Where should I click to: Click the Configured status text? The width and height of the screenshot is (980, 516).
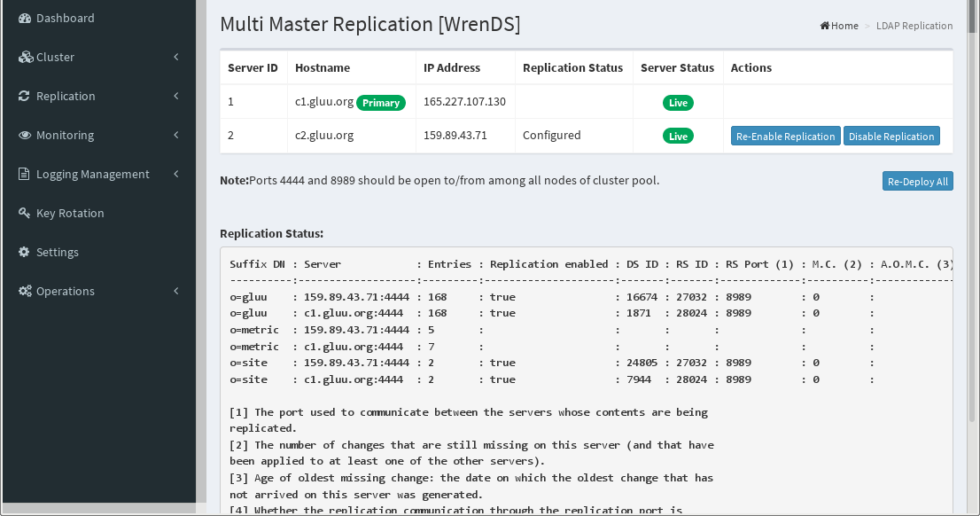(x=552, y=135)
